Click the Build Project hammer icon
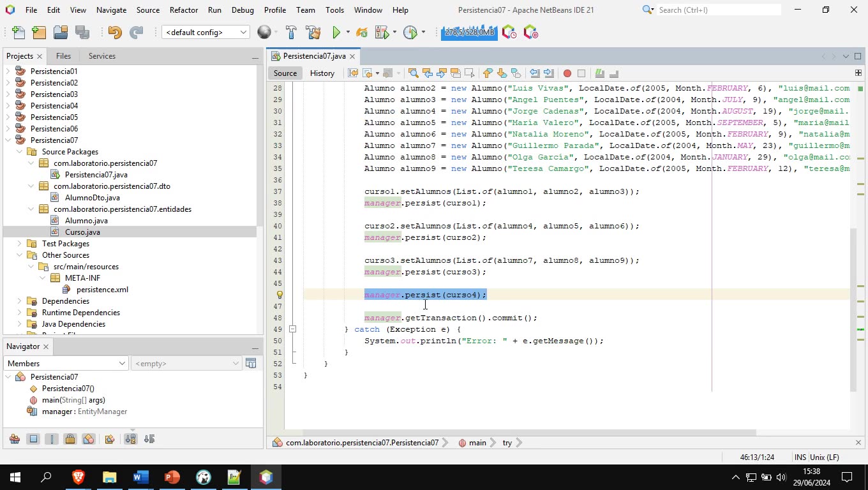868x490 pixels. [291, 33]
